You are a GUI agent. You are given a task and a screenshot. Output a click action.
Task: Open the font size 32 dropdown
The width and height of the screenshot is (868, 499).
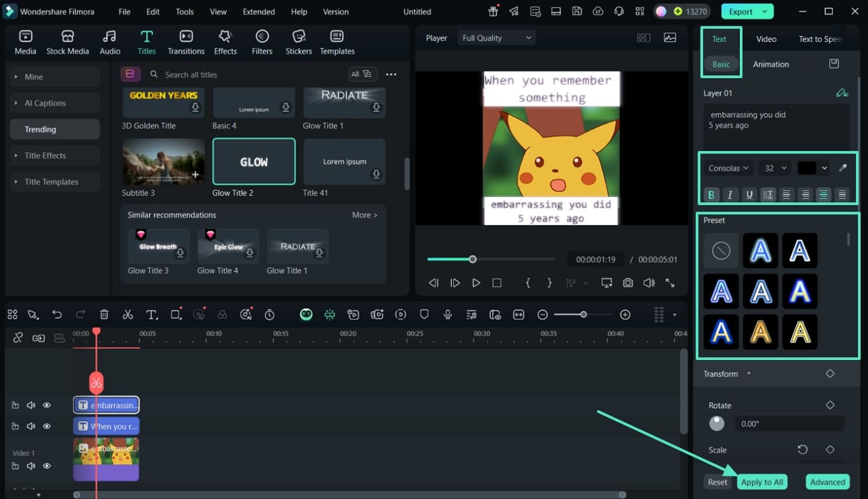tap(776, 168)
